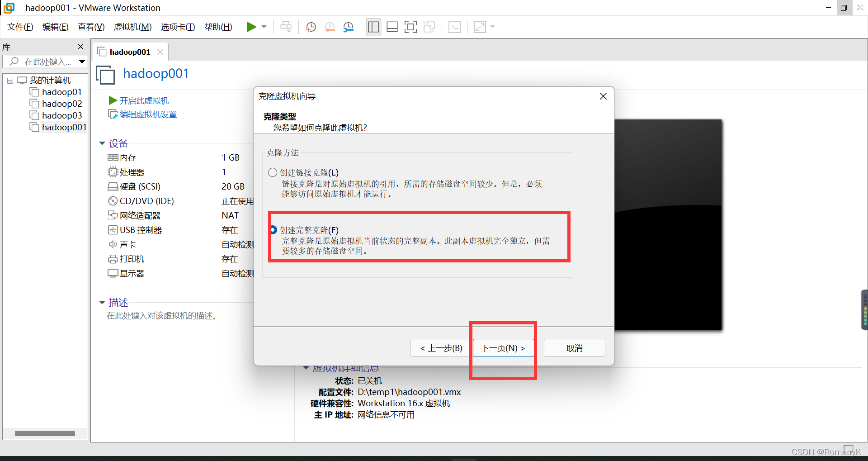Screen dimensions: 868x461
Task: Click the 声卡 device icon
Action: tap(113, 244)
